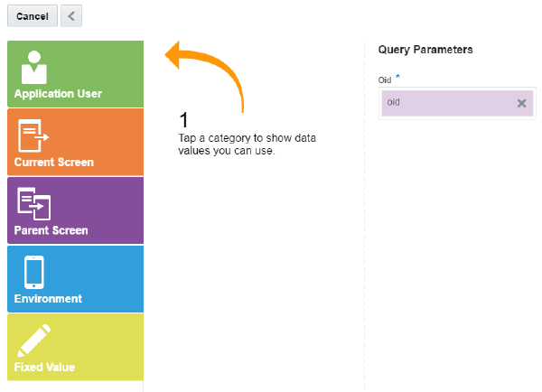
Task: Pick the Fixed Value category label
Action: (44, 368)
